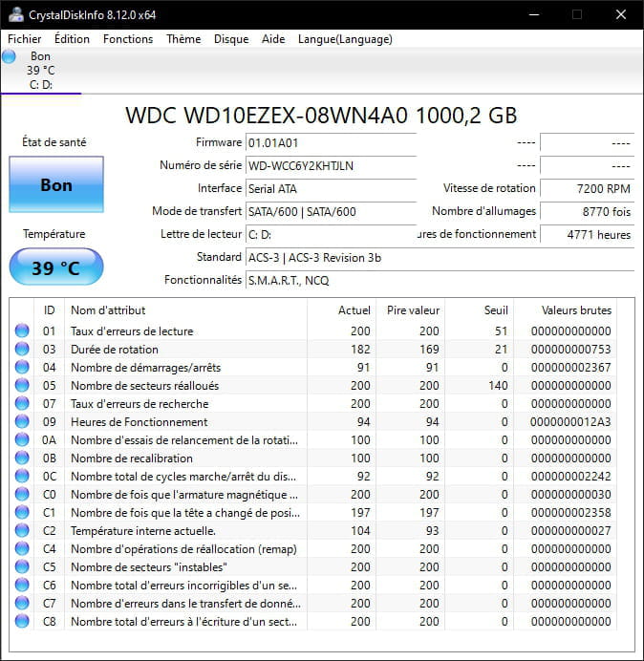The image size is (644, 661).
Task: Click the Nom d'attribut column header
Action: [x=185, y=310]
